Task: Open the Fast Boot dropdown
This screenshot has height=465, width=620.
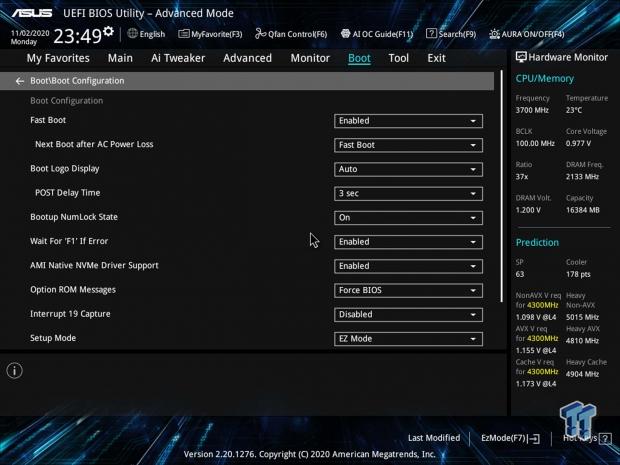Action: 408,121
